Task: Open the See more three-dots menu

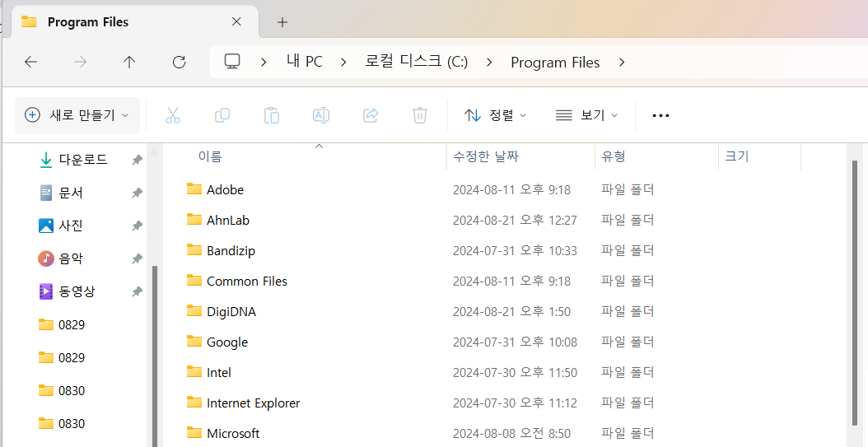Action: click(x=661, y=115)
